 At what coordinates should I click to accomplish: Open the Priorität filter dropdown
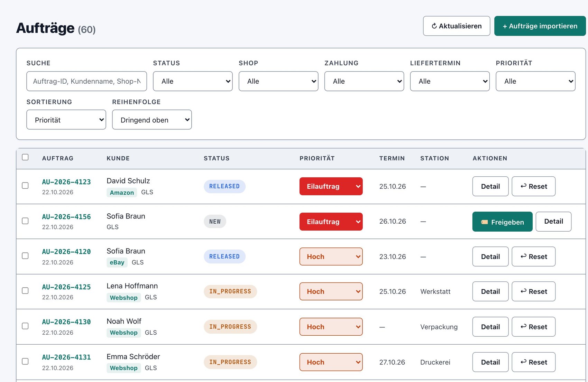click(535, 81)
